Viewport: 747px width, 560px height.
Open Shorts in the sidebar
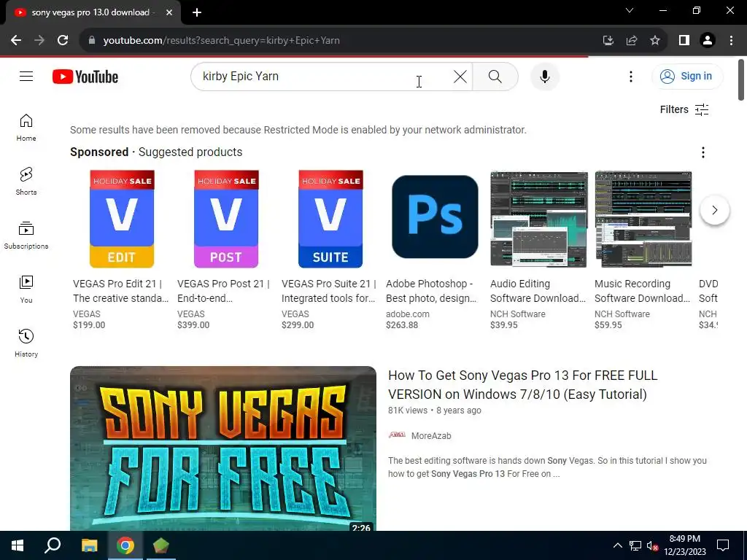(26, 182)
